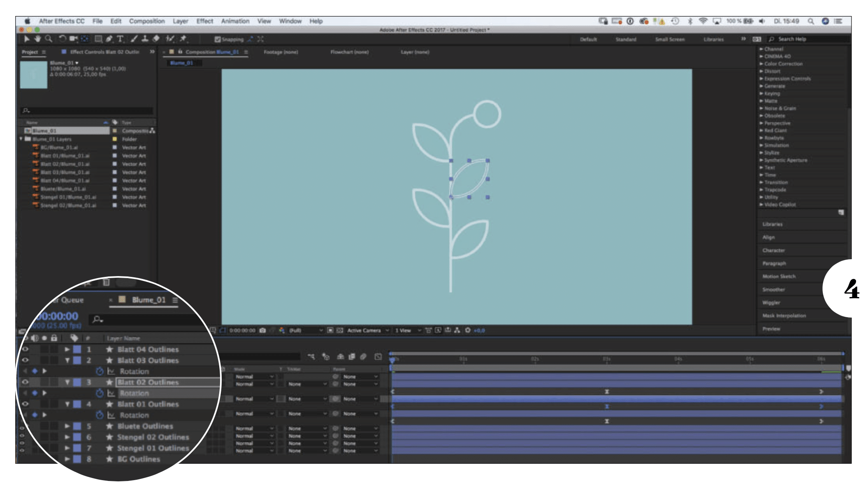
Task: Hide the Blatt 04 Outlines layer
Action: [x=25, y=349]
